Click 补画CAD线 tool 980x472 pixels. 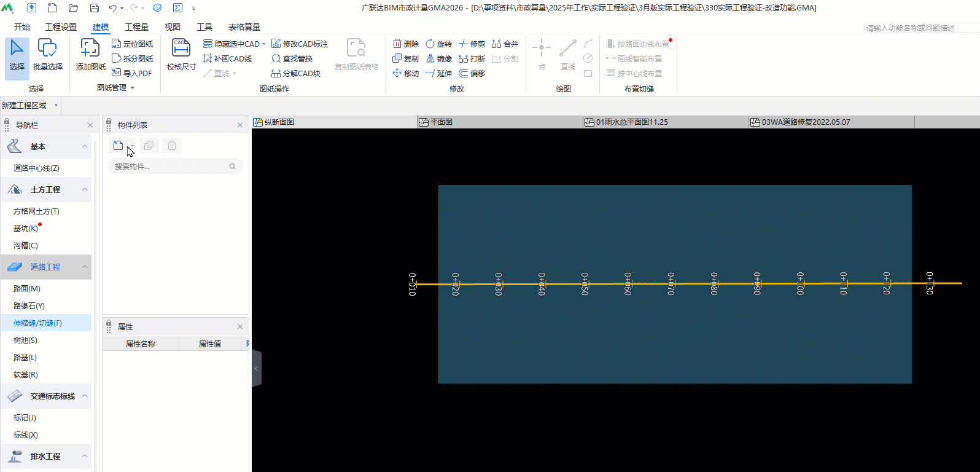tap(227, 58)
